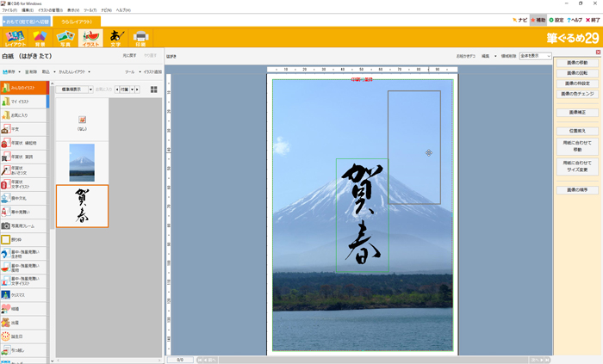
Task: Open the レイアウト (Layout) tool
Action: pos(15,37)
